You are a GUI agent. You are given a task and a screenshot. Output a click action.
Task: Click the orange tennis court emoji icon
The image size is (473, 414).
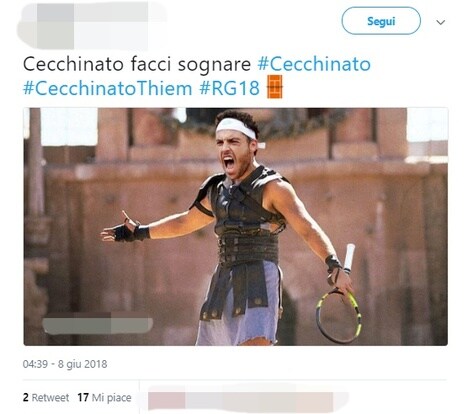pyautogui.click(x=275, y=87)
